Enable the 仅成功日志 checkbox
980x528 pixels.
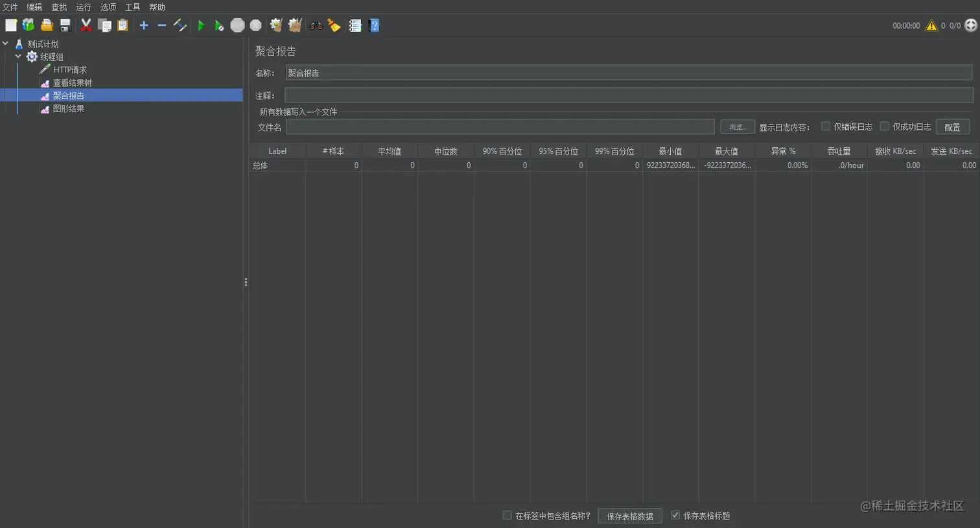[x=884, y=126]
